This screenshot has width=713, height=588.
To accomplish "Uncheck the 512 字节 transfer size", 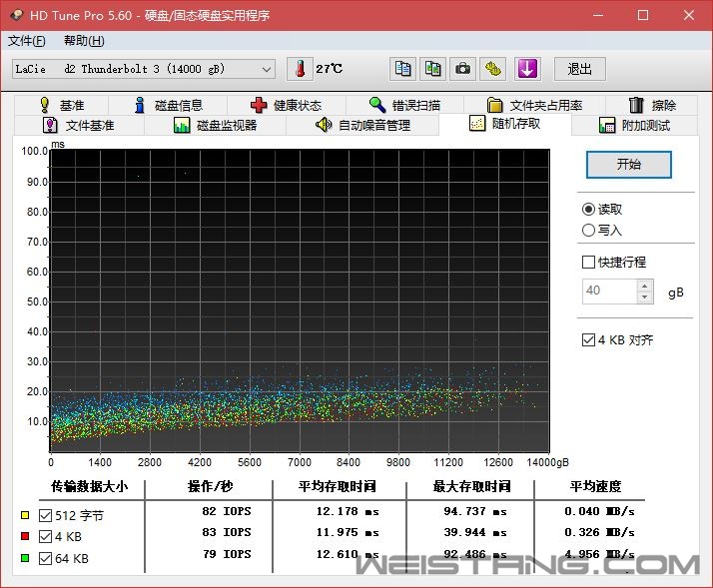I will (x=45, y=515).
